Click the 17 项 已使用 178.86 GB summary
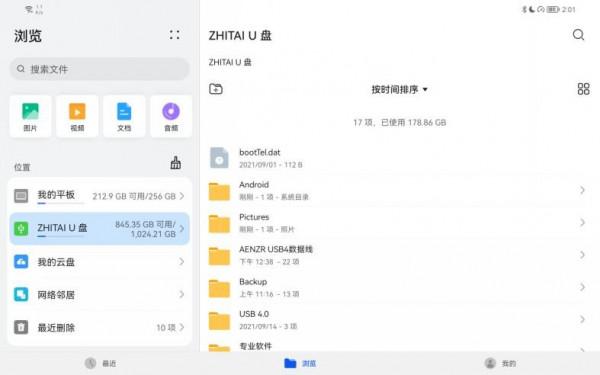 [399, 122]
